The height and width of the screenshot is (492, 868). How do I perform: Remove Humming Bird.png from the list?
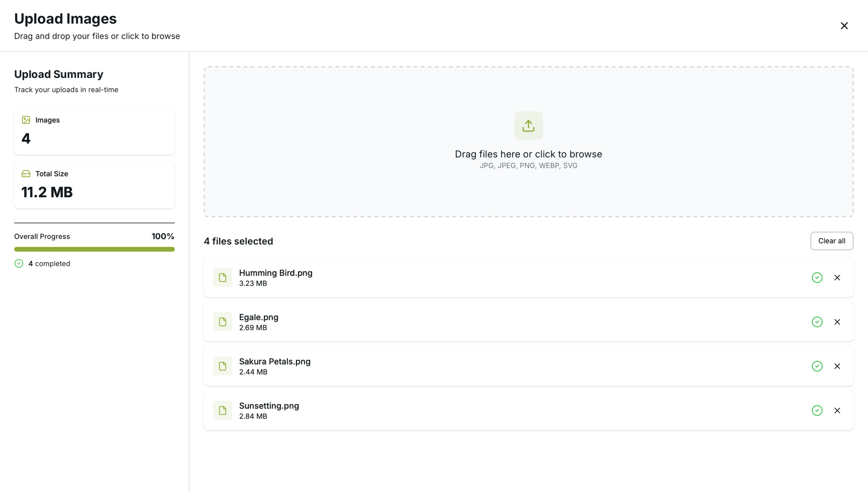pyautogui.click(x=837, y=278)
